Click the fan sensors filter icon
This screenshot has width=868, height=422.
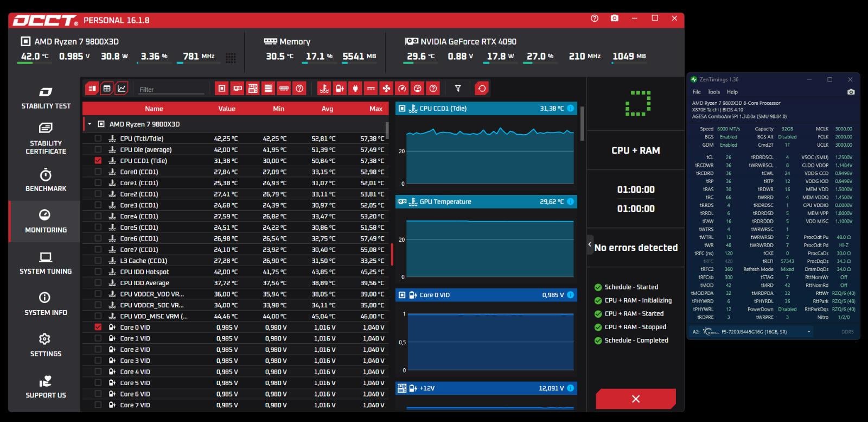click(386, 89)
